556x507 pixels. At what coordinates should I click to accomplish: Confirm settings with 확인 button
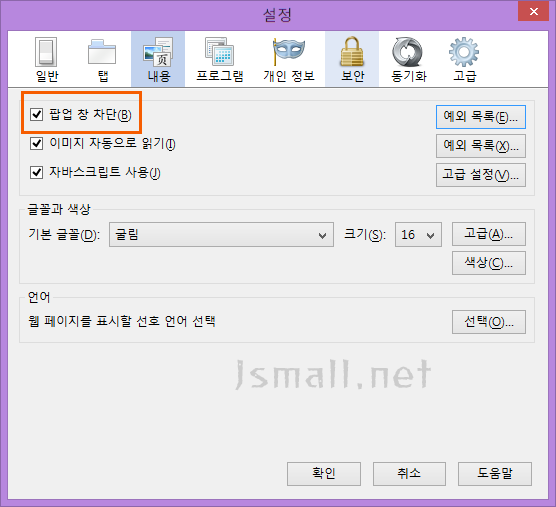point(324,474)
